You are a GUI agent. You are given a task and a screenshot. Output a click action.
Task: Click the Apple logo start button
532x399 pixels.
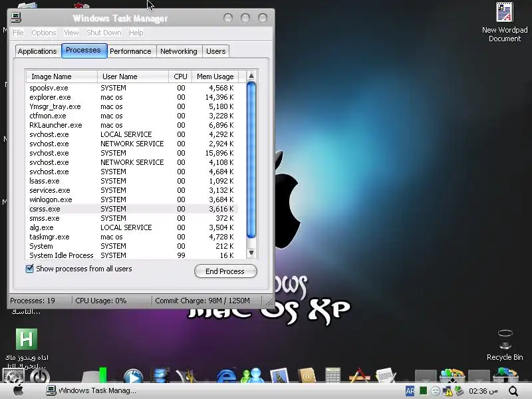[19, 390]
